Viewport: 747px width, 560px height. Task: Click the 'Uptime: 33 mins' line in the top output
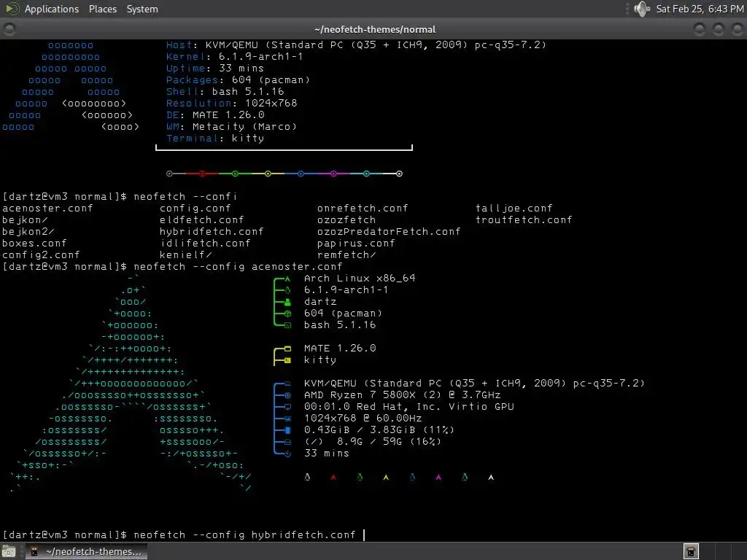pyautogui.click(x=215, y=68)
